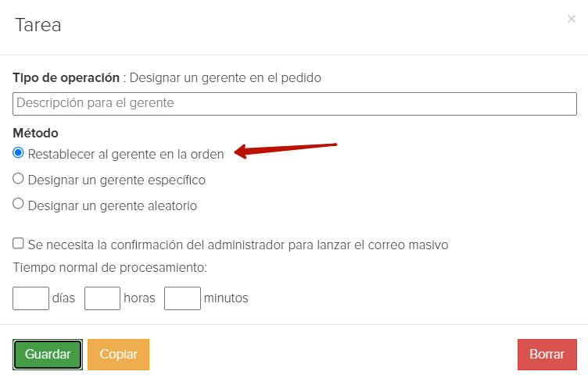Click the 'Designar un gerente específico' label text

click(117, 180)
